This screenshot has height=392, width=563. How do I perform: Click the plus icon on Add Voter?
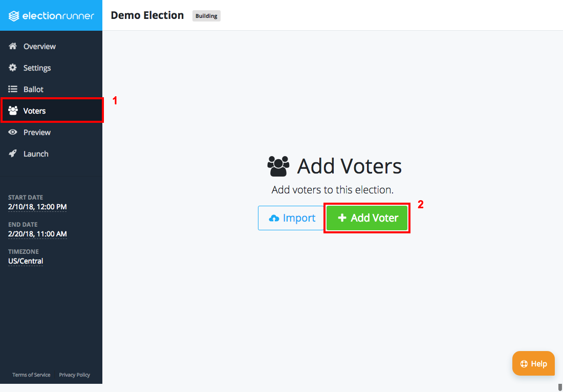[x=342, y=217]
